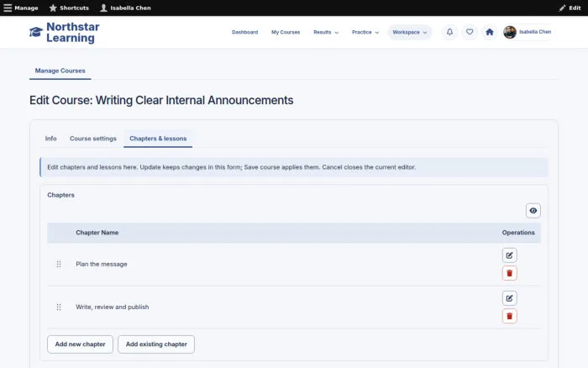The height and width of the screenshot is (368, 588).
Task: Switch to the Info tab
Action: coord(50,139)
